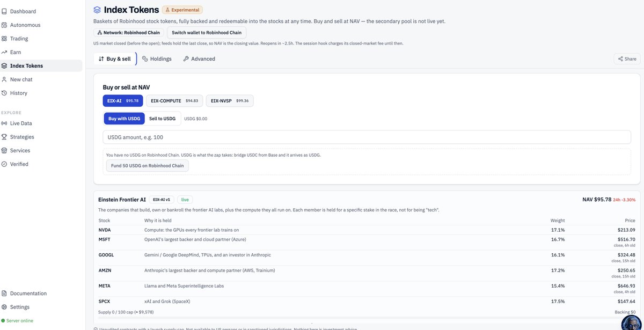644x330 pixels.
Task: Open the avatar thumbnail in the corner
Action: pos(632,322)
